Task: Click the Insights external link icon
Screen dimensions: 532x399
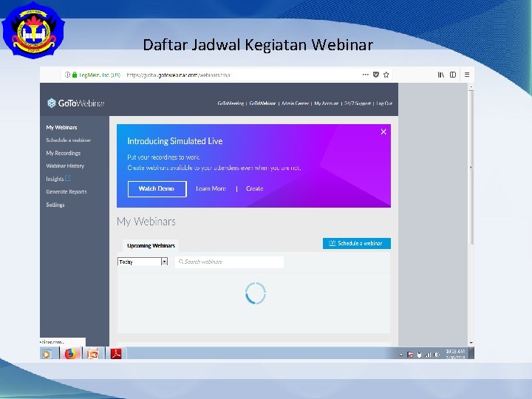Action: click(68, 178)
